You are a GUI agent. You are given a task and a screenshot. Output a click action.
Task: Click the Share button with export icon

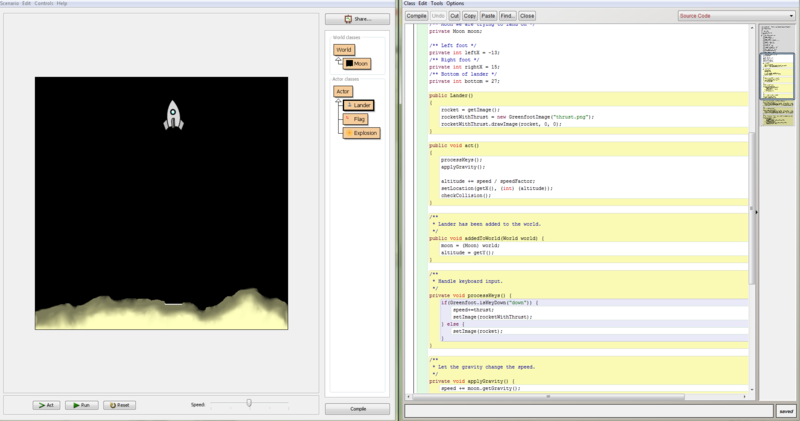358,18
